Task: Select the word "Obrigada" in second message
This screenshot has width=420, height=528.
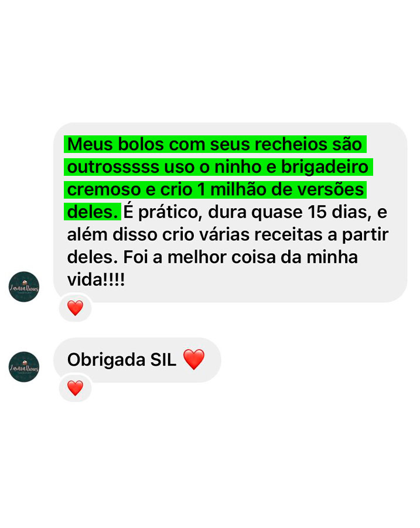Action: pyautogui.click(x=106, y=360)
